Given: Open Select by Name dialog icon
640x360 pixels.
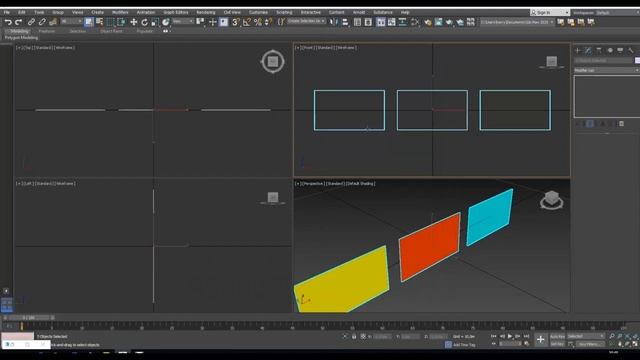Looking at the screenshot, I should point(99,22).
